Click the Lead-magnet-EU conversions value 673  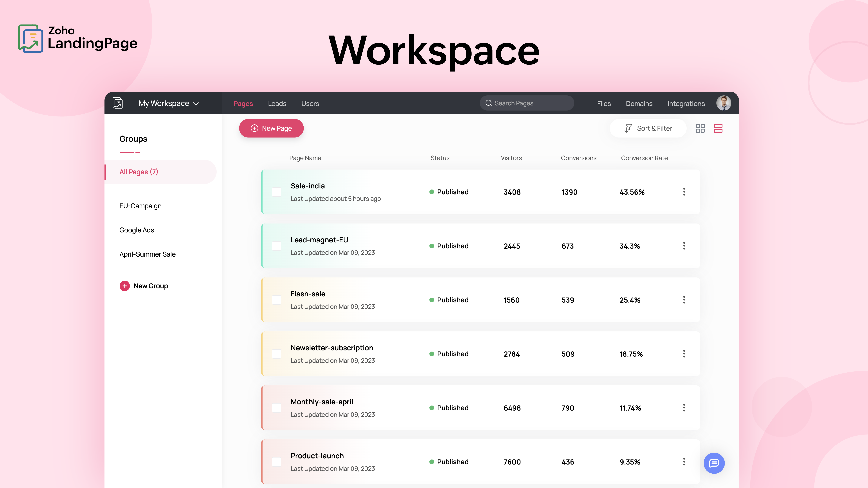(x=567, y=246)
